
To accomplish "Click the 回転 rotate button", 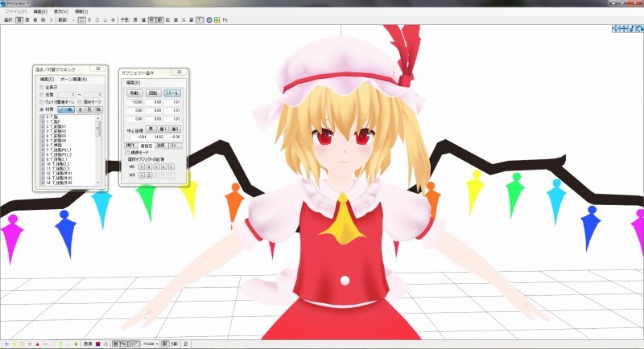I will [x=153, y=93].
